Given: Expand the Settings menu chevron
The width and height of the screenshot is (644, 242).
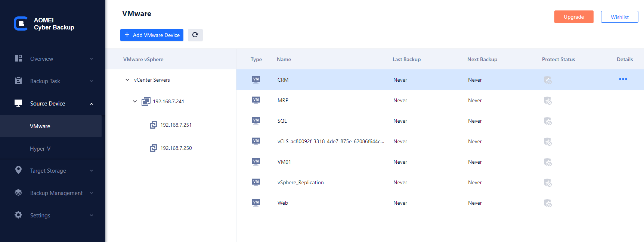Looking at the screenshot, I should [92, 216].
